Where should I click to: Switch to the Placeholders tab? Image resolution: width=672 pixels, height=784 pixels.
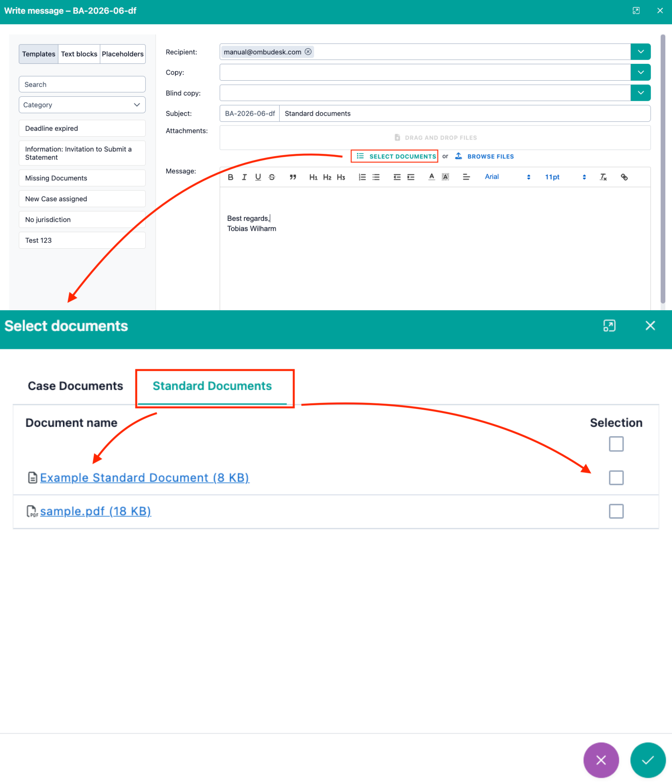(x=122, y=54)
